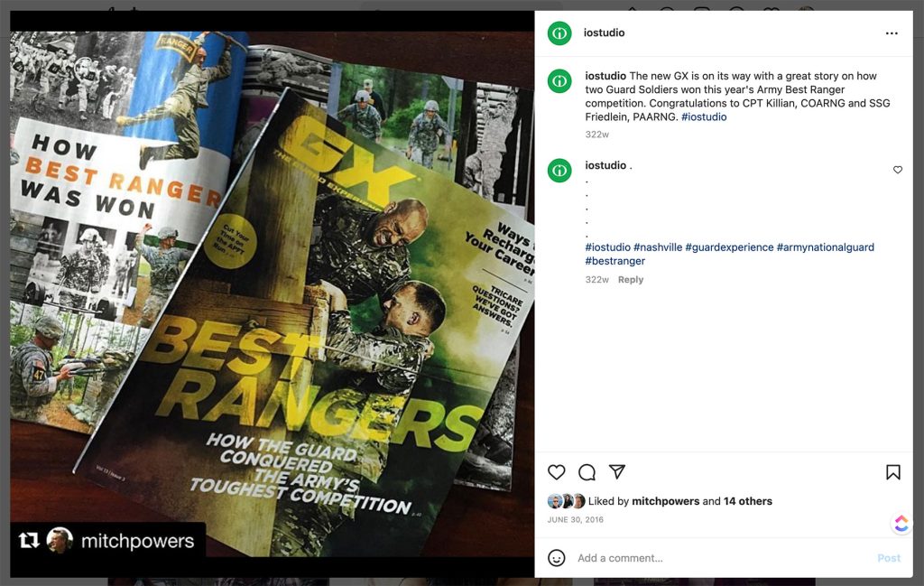
Task: Save the post with the bookmark icon
Action: [892, 472]
